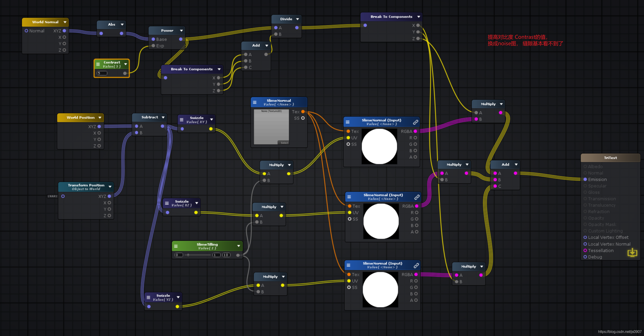Viewport: 644px width, 336px height.
Task: Click the Power node Exp input port
Action: tap(153, 46)
